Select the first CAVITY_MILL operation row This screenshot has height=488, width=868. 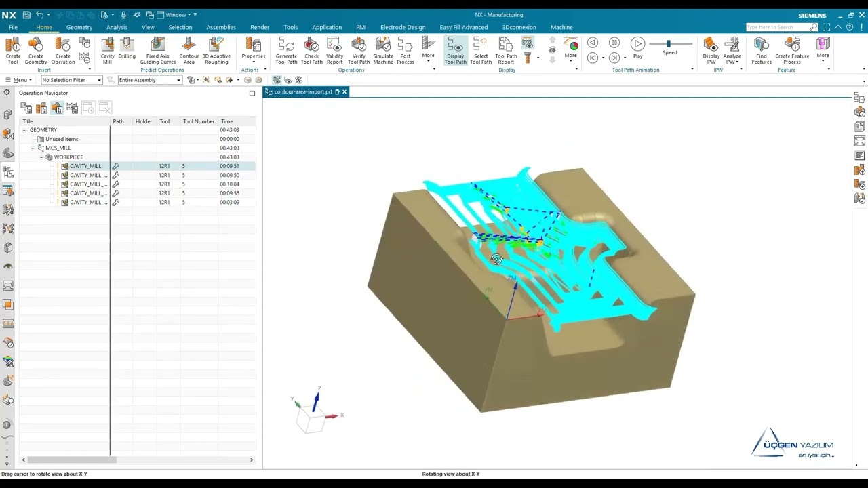click(x=138, y=166)
